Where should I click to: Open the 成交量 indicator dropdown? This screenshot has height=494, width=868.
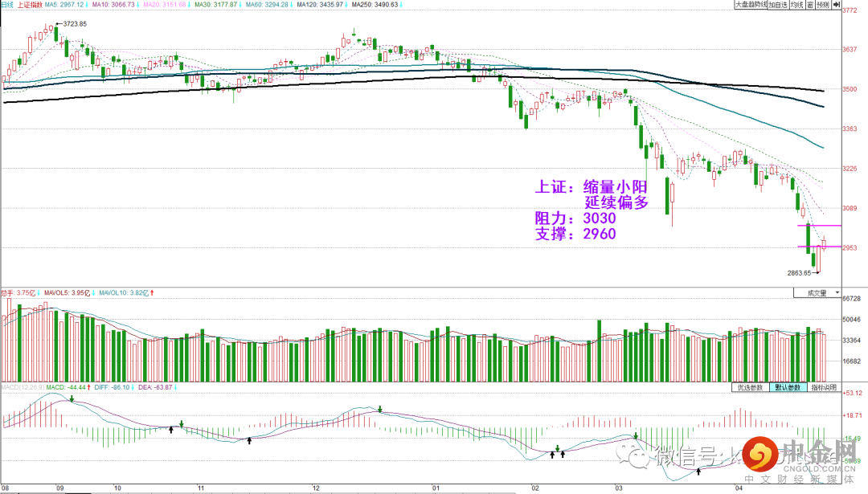817,292
